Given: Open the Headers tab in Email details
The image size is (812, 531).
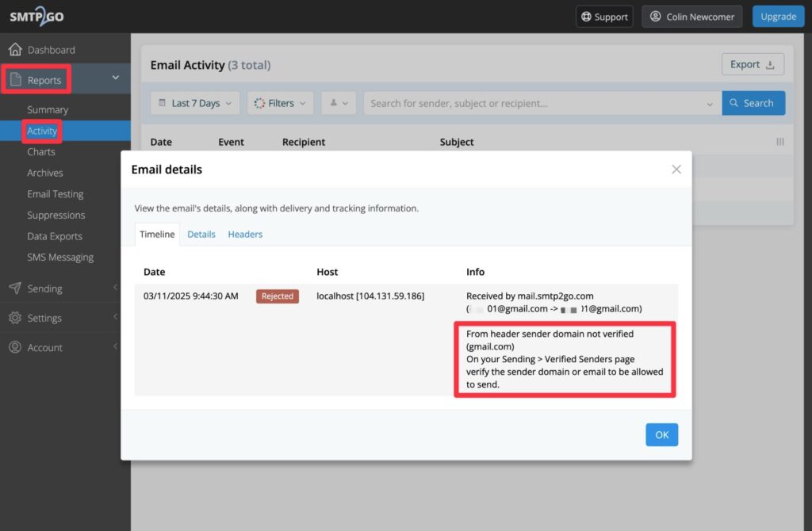Looking at the screenshot, I should click(245, 234).
